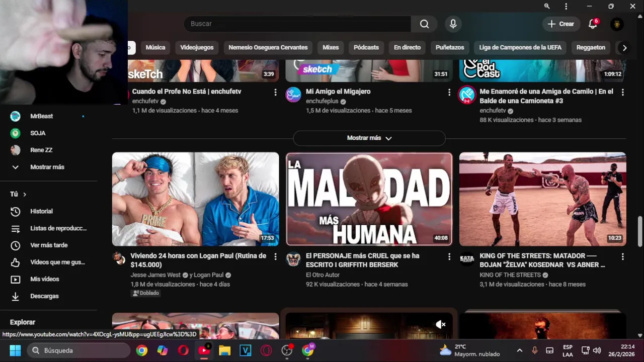Open the Logan Paul video thumbnail

click(x=195, y=199)
